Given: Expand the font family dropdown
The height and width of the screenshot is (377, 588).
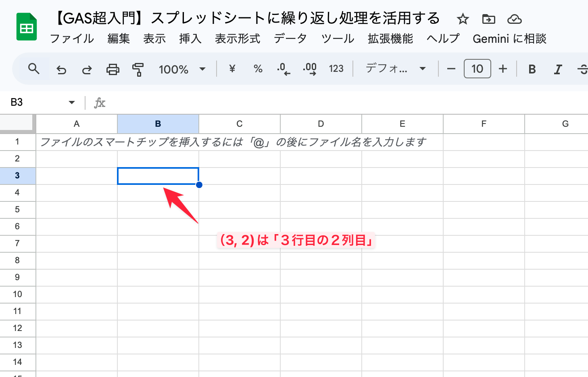Looking at the screenshot, I should (x=395, y=69).
